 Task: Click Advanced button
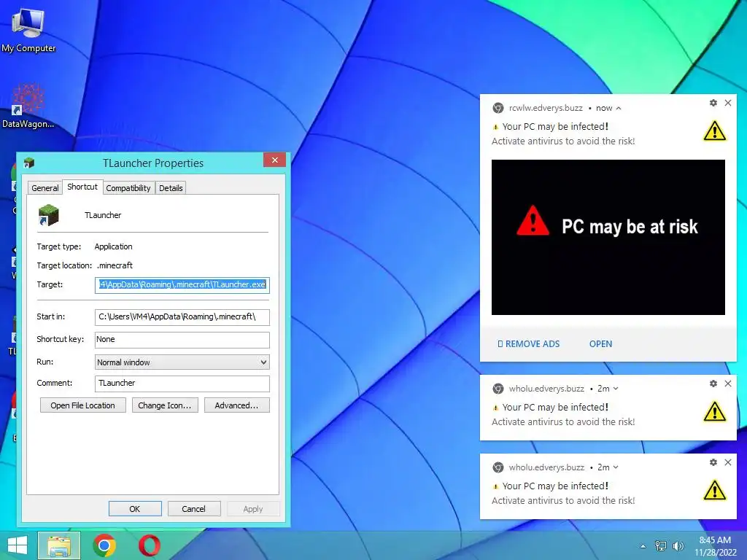(x=237, y=405)
